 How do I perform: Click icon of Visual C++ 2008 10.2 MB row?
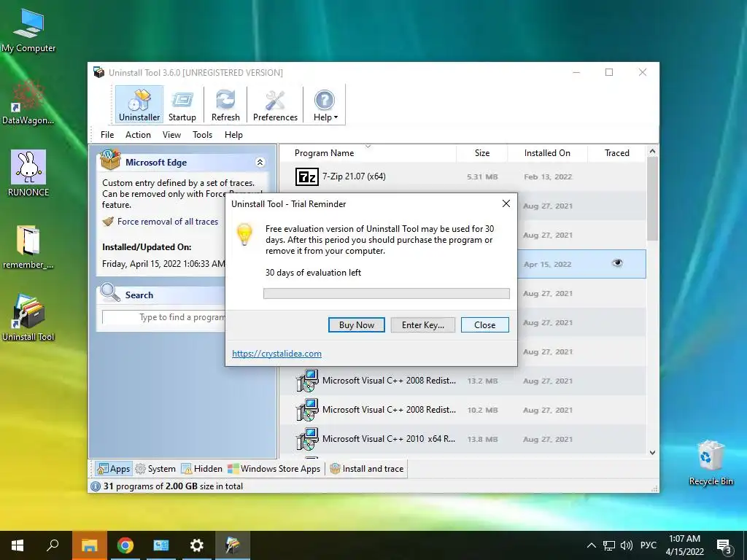(307, 410)
